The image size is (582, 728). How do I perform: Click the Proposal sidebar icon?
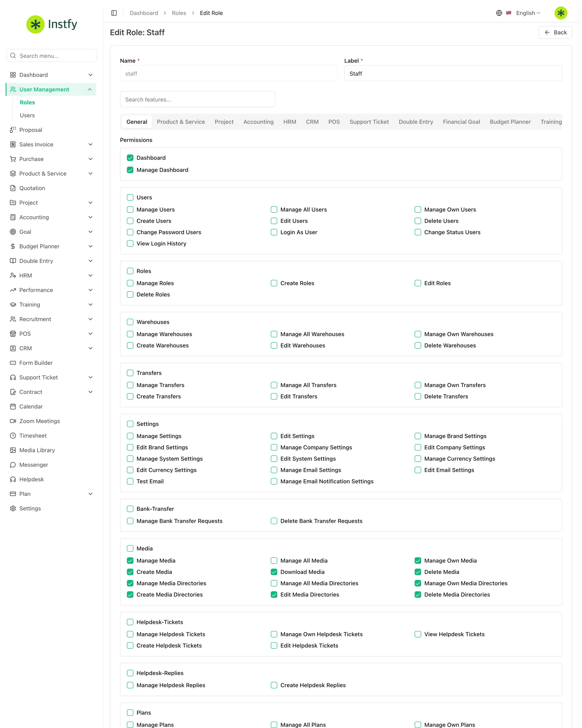pyautogui.click(x=13, y=130)
